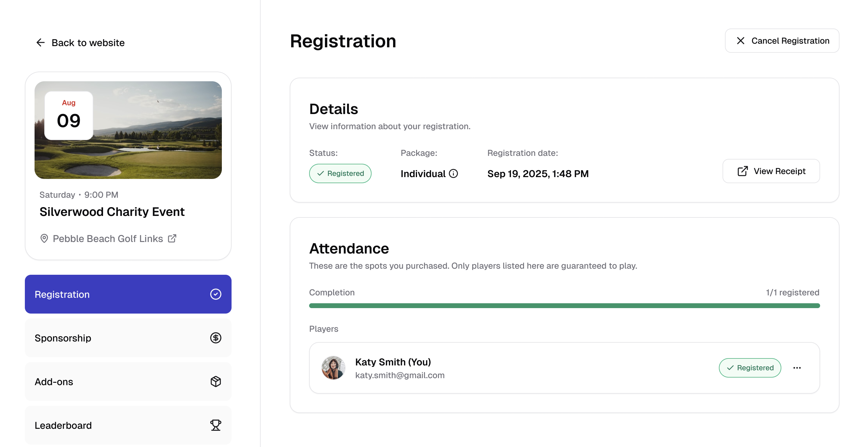
Task: Click the location pin icon
Action: 44,238
